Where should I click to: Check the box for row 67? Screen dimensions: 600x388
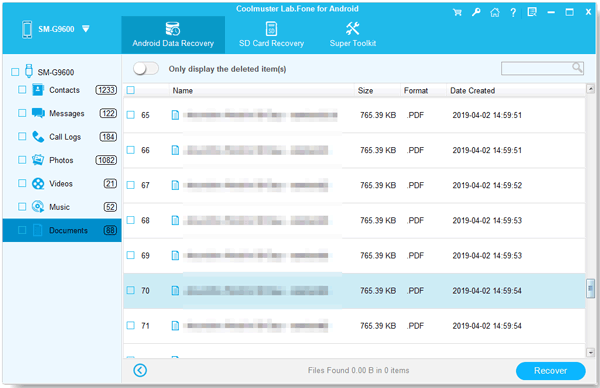pyautogui.click(x=130, y=185)
